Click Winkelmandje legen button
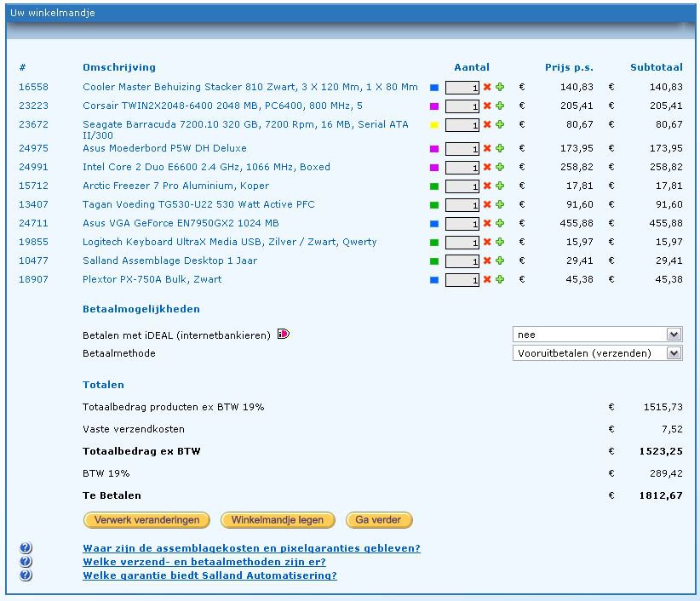 tap(278, 520)
